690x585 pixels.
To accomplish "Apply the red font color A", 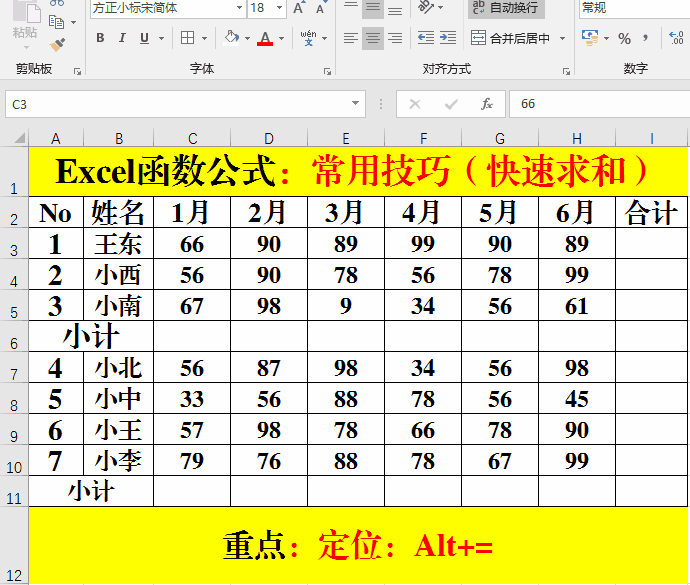I will [x=265, y=38].
